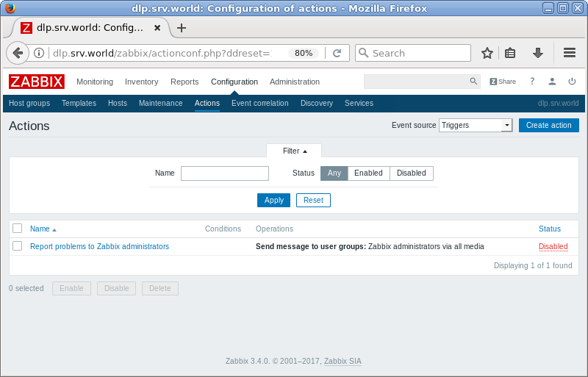588x377 pixels.
Task: Open a new tab with the plus icon
Action: 182,28
